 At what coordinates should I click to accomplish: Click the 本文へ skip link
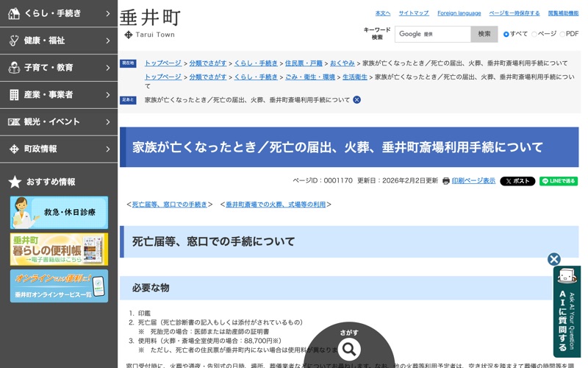point(383,13)
